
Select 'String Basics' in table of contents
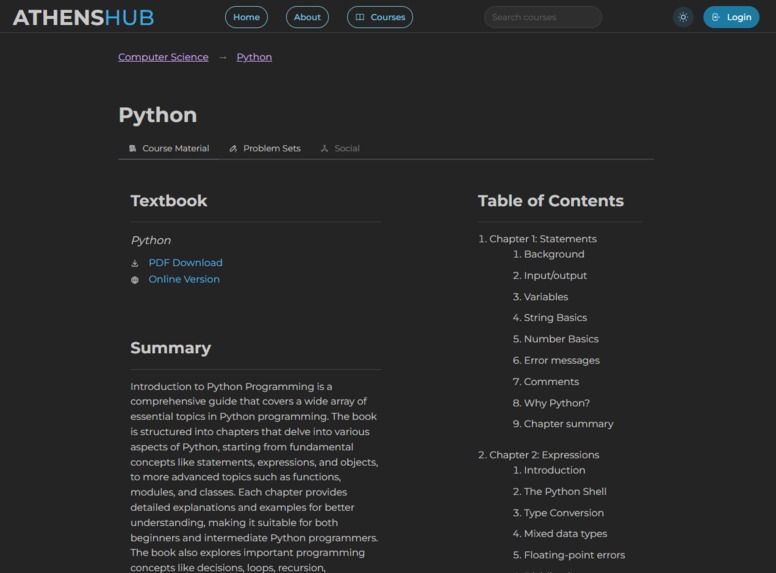pos(555,318)
